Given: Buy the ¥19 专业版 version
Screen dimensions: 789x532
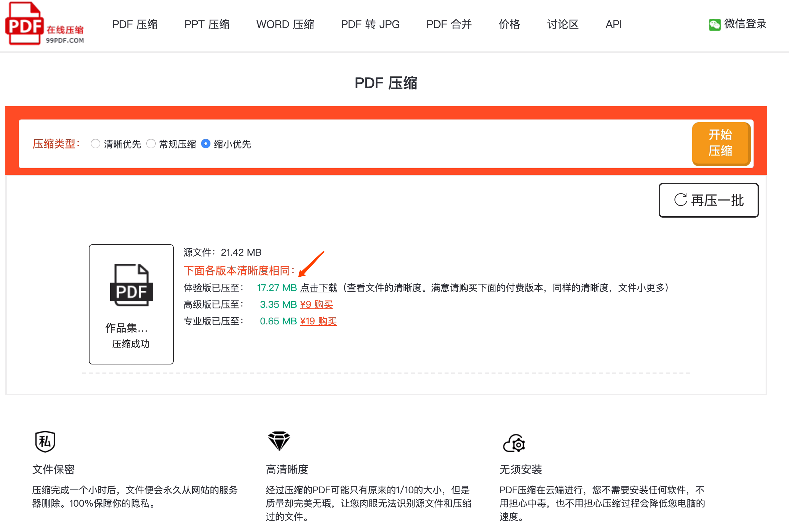Looking at the screenshot, I should [318, 321].
